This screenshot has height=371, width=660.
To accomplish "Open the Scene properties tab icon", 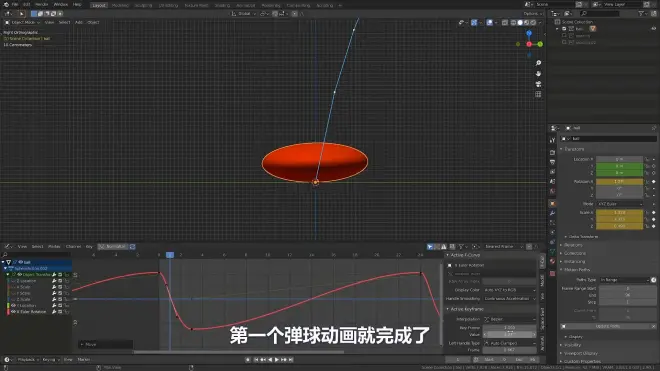I will pyautogui.click(x=552, y=181).
